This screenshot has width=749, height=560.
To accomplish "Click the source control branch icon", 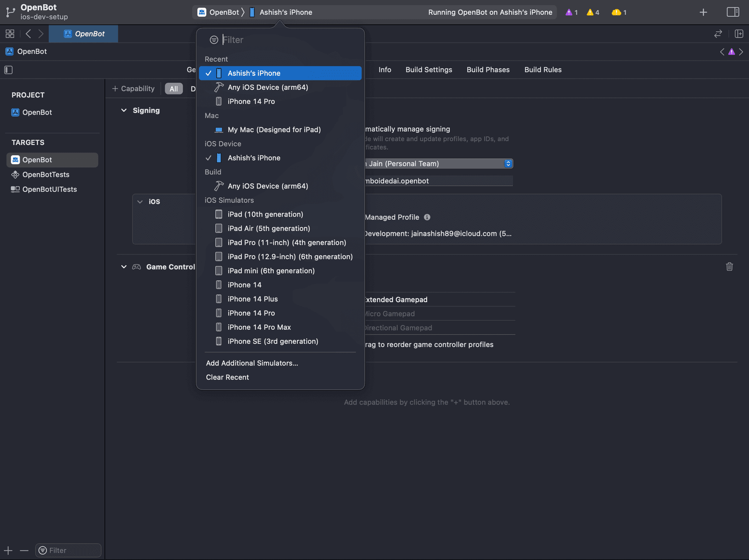I will (x=10, y=12).
